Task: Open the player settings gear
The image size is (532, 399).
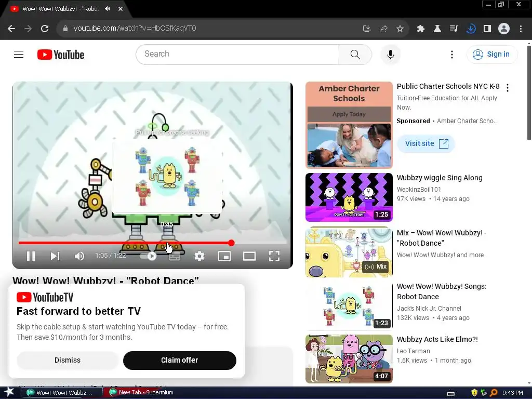Action: coord(199,256)
